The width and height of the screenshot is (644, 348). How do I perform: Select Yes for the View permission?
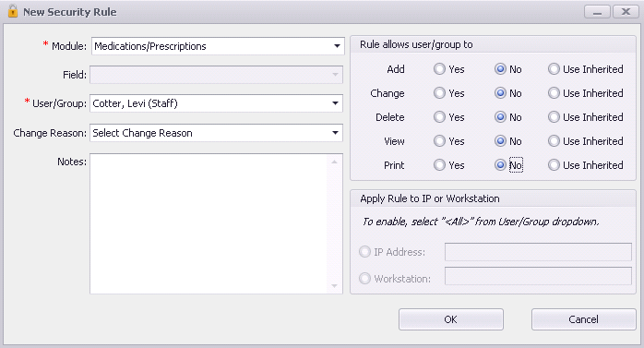click(x=439, y=141)
